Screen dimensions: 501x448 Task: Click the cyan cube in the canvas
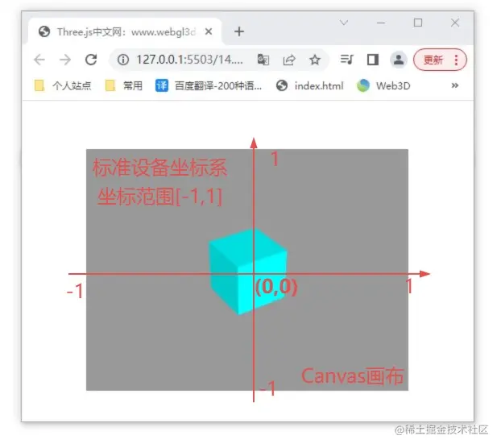point(248,272)
